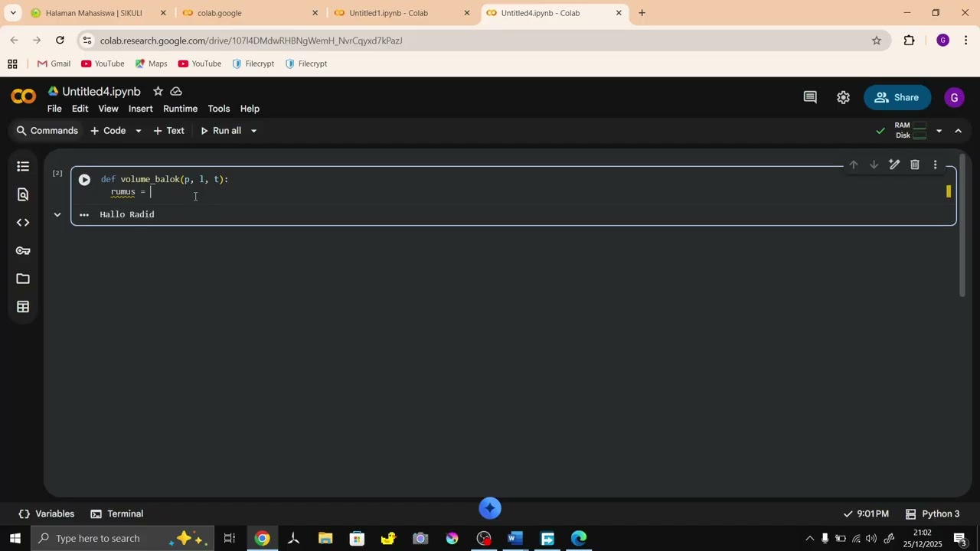Open the Secrets key icon in sidebar
Viewport: 980px width, 551px height.
[23, 251]
